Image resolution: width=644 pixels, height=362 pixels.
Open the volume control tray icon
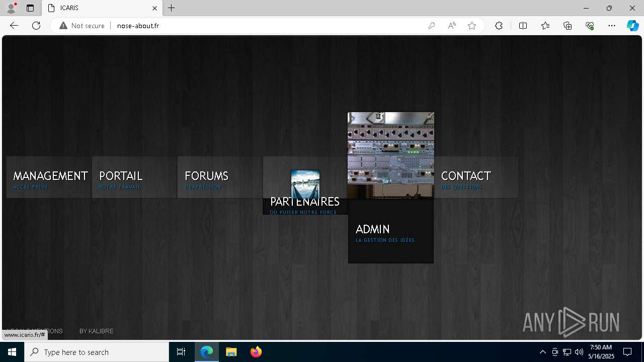[x=579, y=352]
